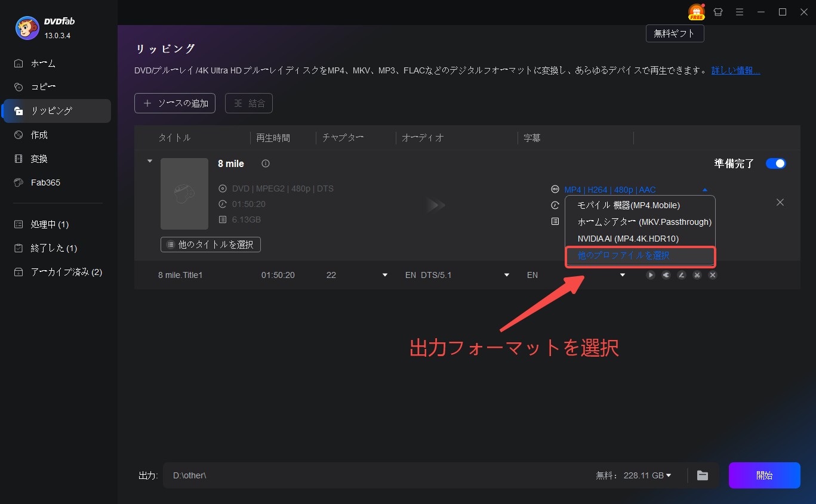Click the ISO disc icon beside MP4 profile

[x=555, y=190]
